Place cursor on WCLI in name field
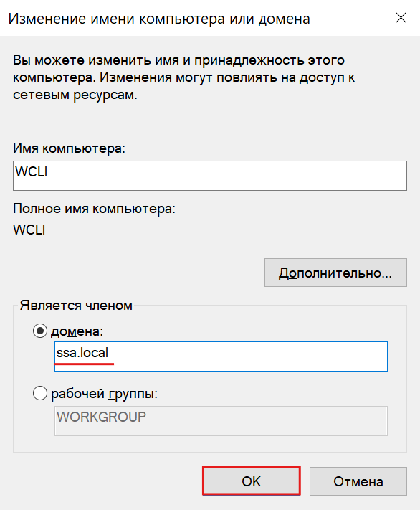 coord(32,171)
